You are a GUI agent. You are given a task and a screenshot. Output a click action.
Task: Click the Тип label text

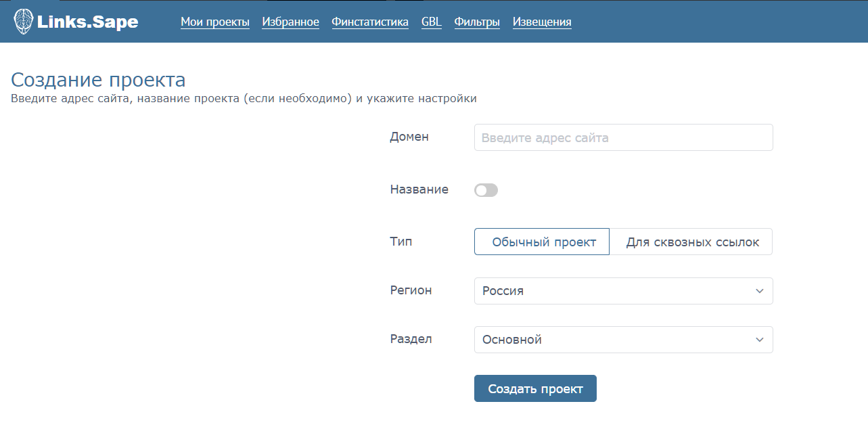[401, 241]
